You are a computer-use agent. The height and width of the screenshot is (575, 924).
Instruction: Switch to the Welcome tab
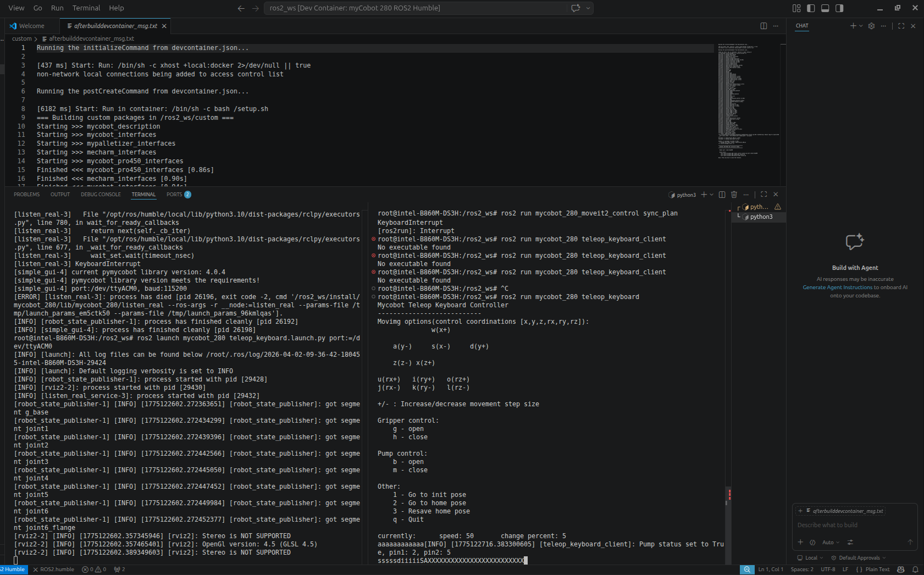click(x=32, y=26)
